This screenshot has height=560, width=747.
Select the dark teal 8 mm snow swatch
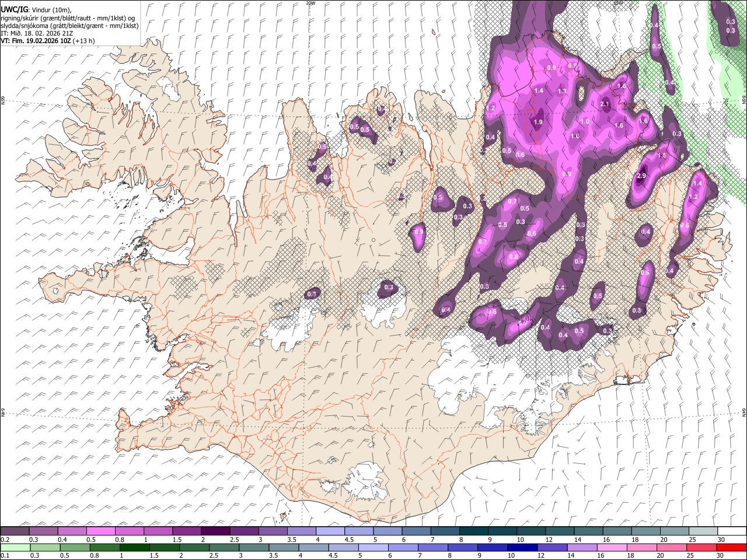(x=473, y=531)
